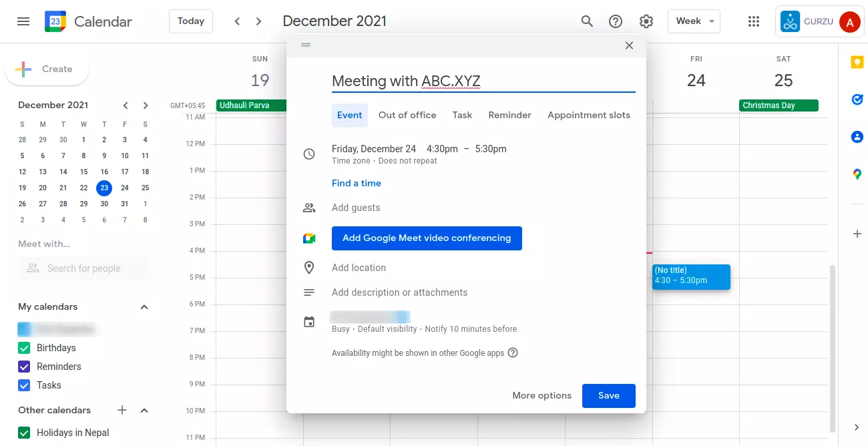Click the Google Calendar logo
The image size is (868, 446).
pos(55,21)
